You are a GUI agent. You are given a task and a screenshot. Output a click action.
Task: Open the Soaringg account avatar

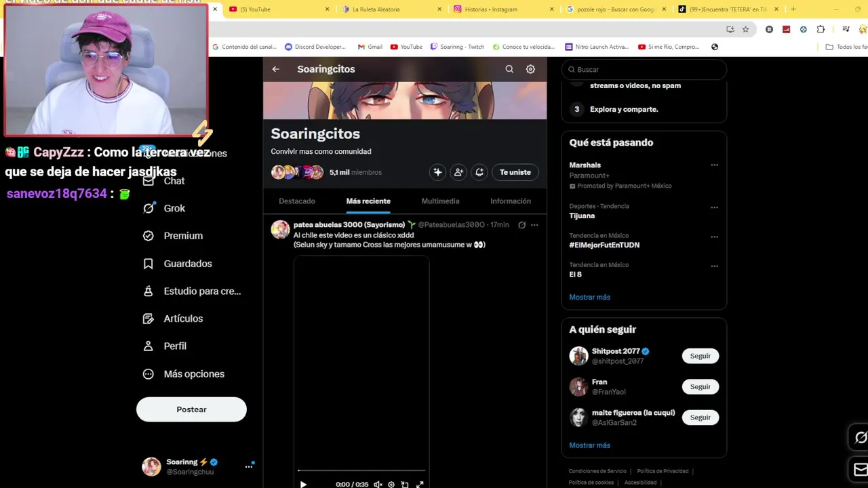[x=151, y=466]
